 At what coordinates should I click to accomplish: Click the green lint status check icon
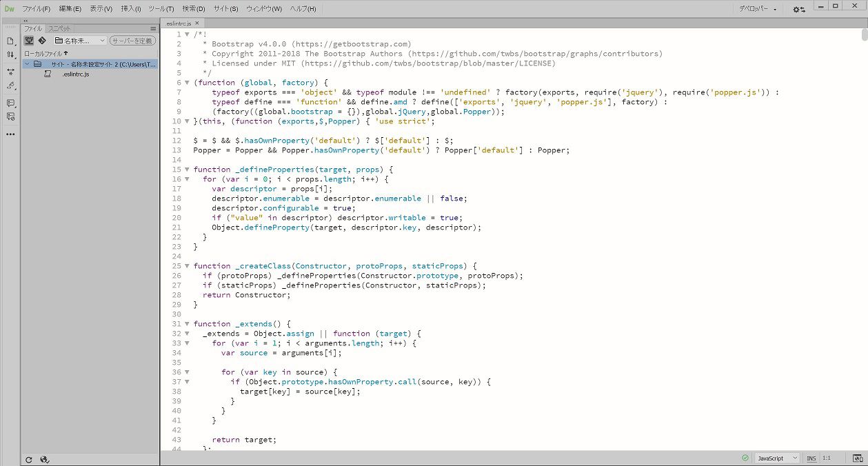point(746,458)
